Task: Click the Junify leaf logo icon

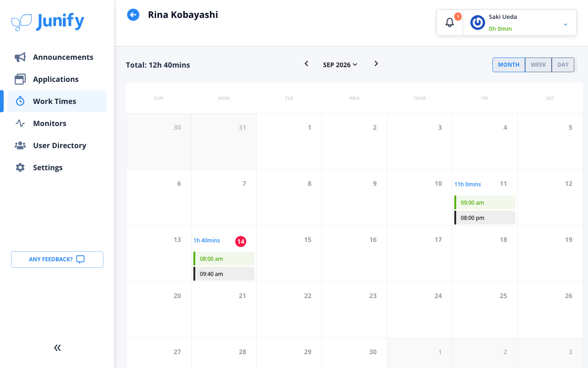Action: [22, 22]
